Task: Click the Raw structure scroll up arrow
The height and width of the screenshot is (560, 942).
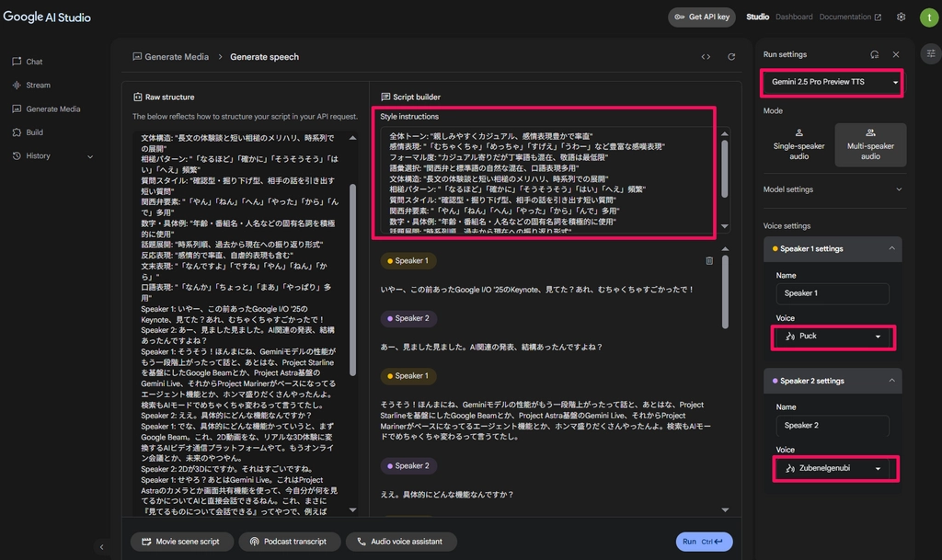Action: 352,138
